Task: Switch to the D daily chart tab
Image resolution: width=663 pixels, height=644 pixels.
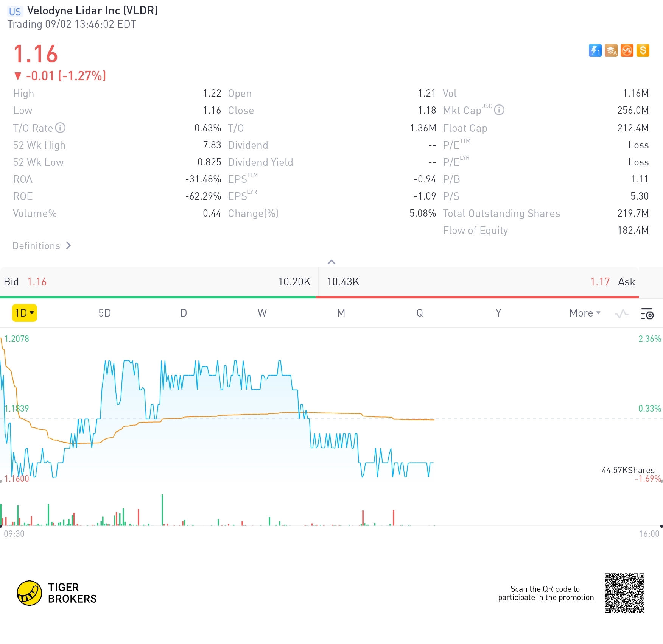Action: [x=184, y=313]
